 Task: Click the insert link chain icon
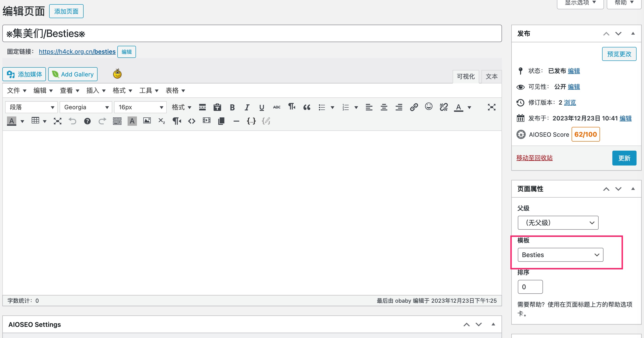(x=414, y=107)
